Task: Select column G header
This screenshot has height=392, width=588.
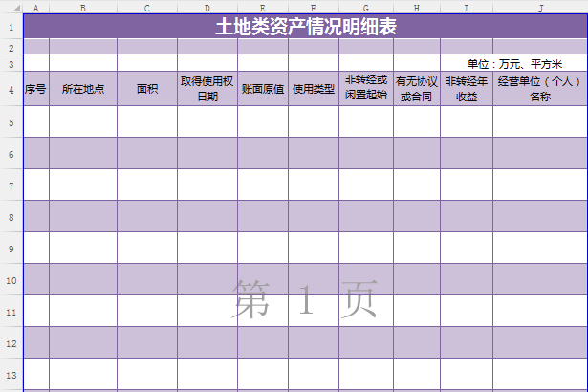Action: [x=366, y=8]
